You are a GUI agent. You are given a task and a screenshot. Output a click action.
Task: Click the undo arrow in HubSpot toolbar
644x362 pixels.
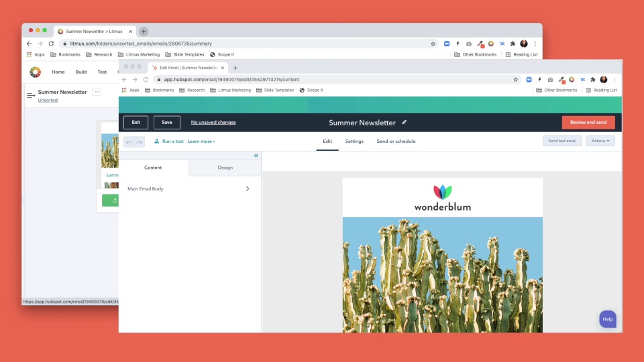point(129,141)
